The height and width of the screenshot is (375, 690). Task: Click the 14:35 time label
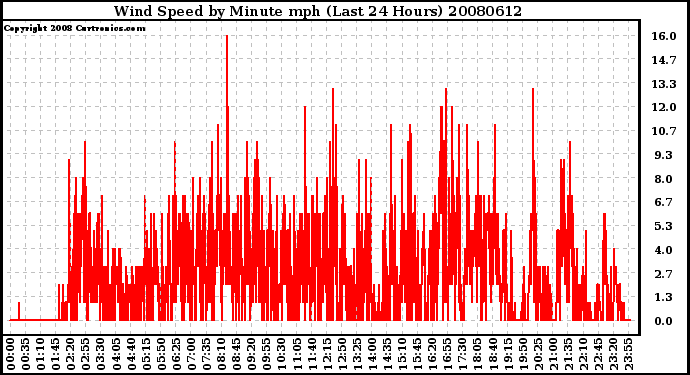tap(387, 355)
